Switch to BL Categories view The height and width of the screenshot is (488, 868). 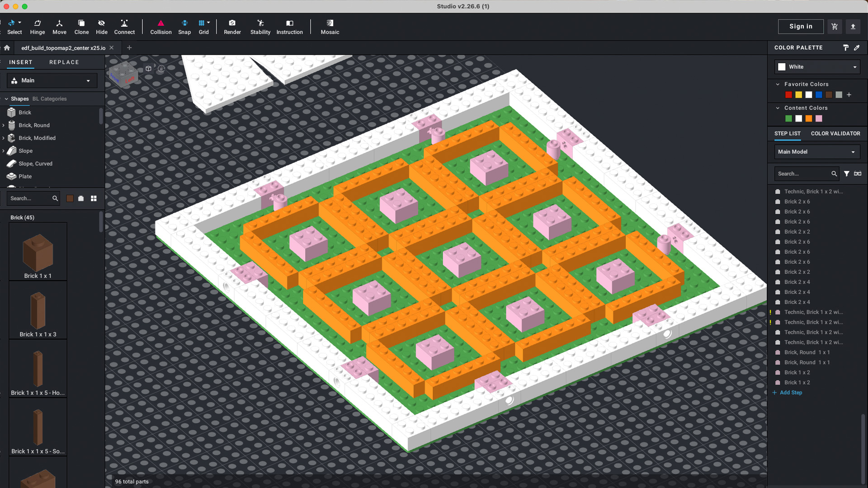49,99
